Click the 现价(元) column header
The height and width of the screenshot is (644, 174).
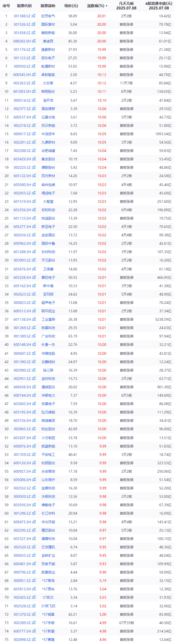[x=71, y=6]
